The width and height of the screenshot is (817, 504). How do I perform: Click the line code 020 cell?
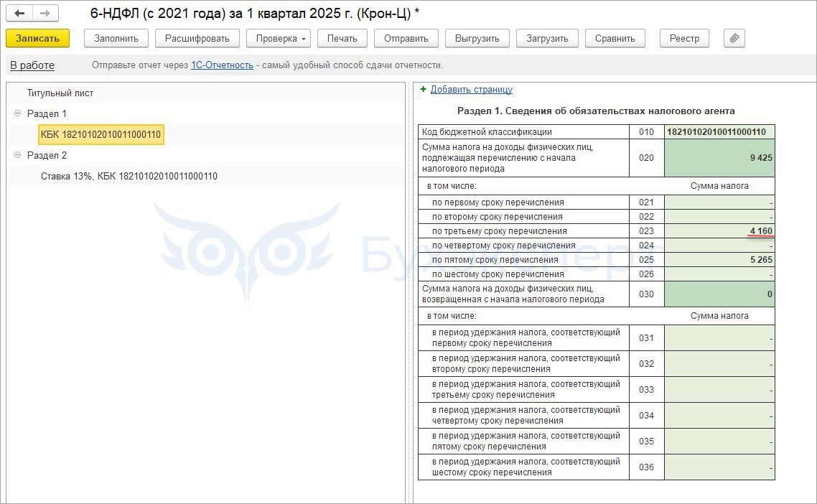pyautogui.click(x=646, y=158)
